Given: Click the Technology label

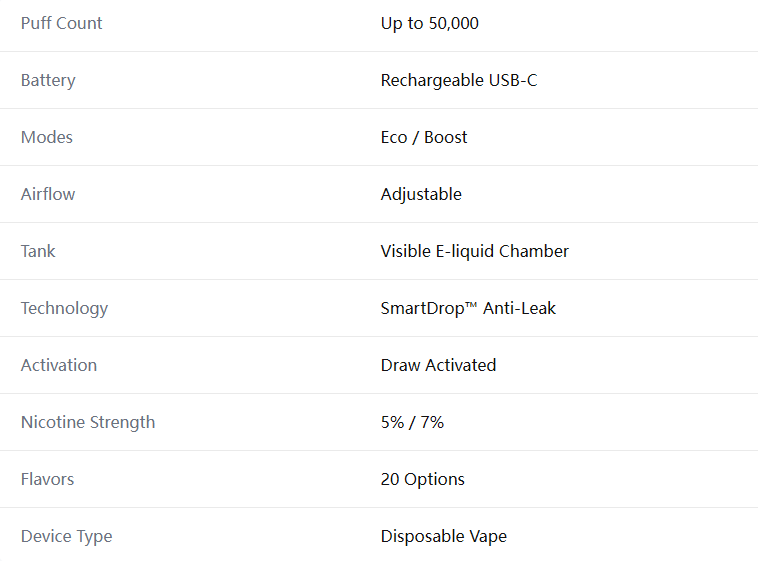Looking at the screenshot, I should 64,309.
